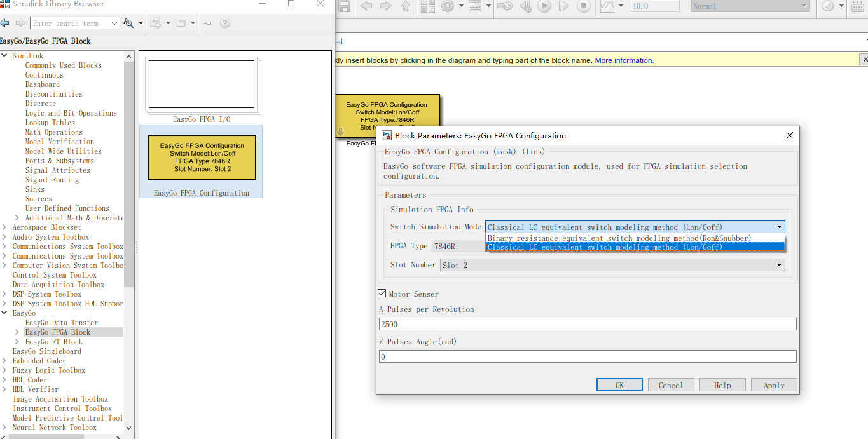This screenshot has height=439, width=868.
Task: Click the data inspector graph icon
Action: [607, 6]
